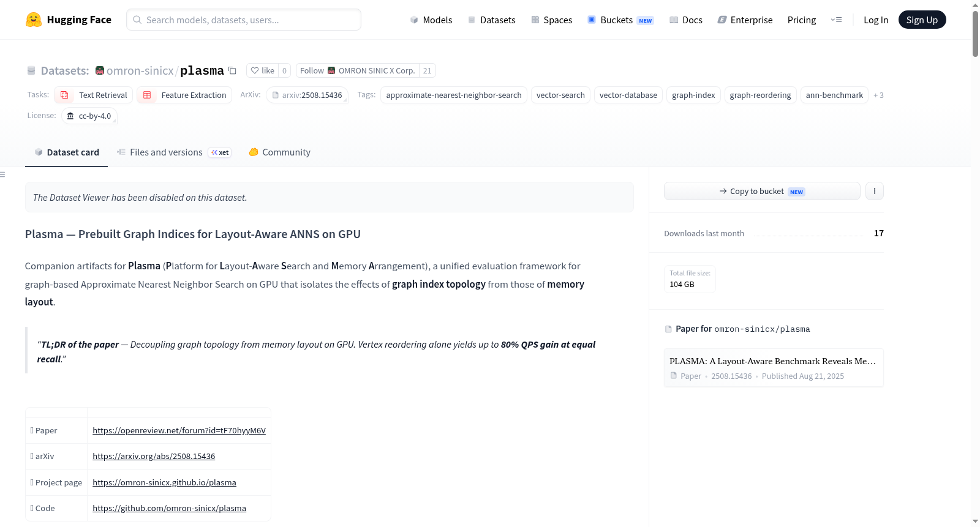
Task: Focus the search models, datasets, users field
Action: [x=244, y=20]
